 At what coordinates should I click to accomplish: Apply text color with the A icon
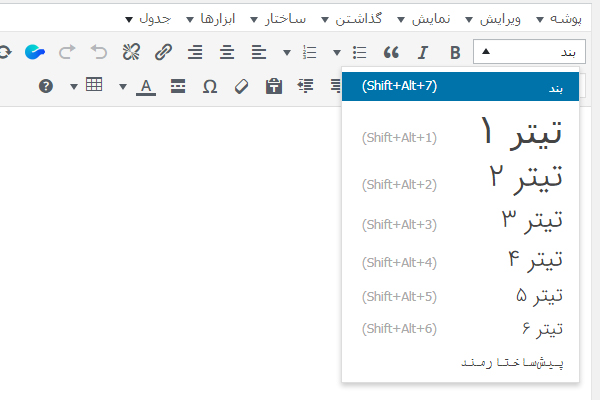[146, 87]
